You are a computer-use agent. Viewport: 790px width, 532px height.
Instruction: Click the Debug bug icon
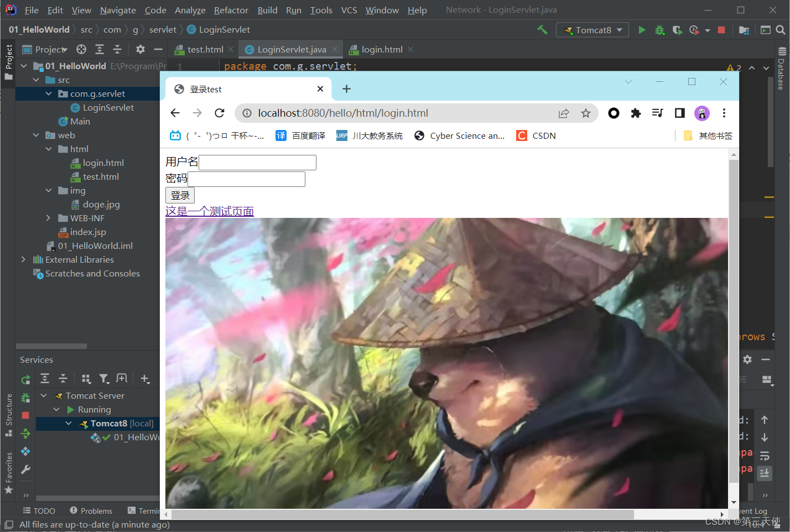[659, 30]
